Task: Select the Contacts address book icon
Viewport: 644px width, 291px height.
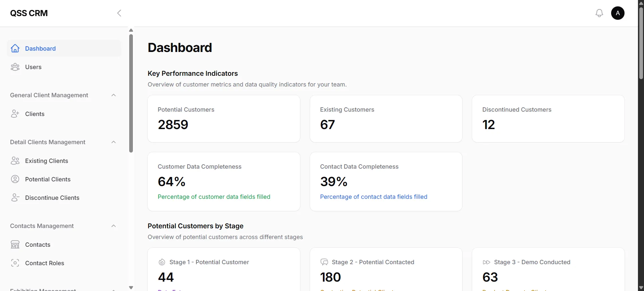Action: (x=15, y=244)
